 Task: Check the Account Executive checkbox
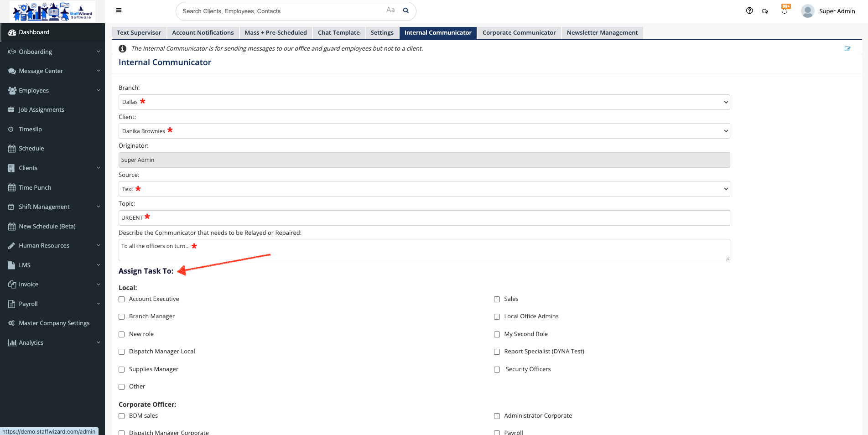coord(122,300)
